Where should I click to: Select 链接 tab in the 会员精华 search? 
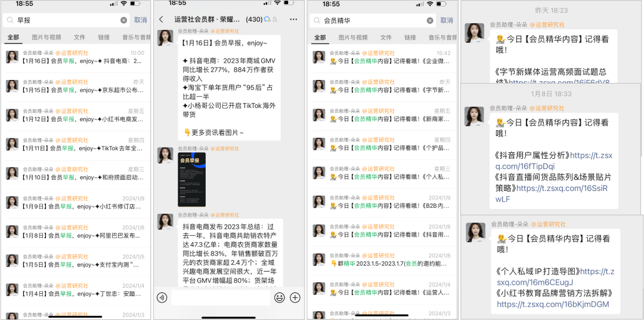(410, 38)
